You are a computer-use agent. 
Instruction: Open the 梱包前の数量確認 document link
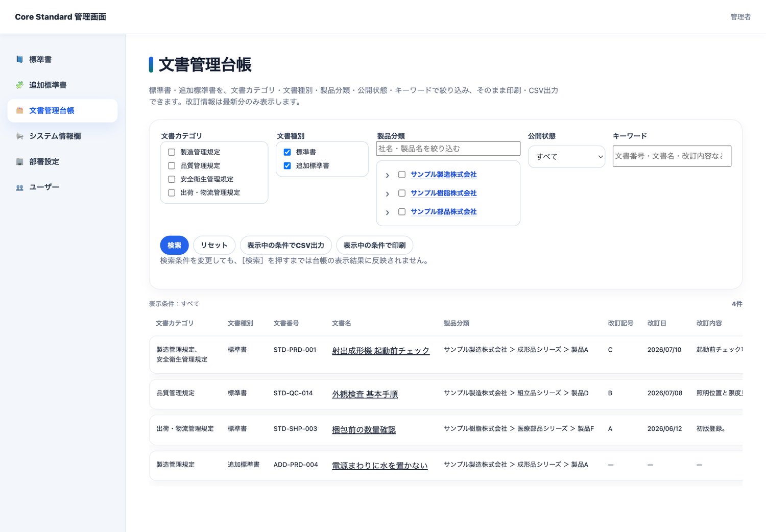click(x=364, y=430)
